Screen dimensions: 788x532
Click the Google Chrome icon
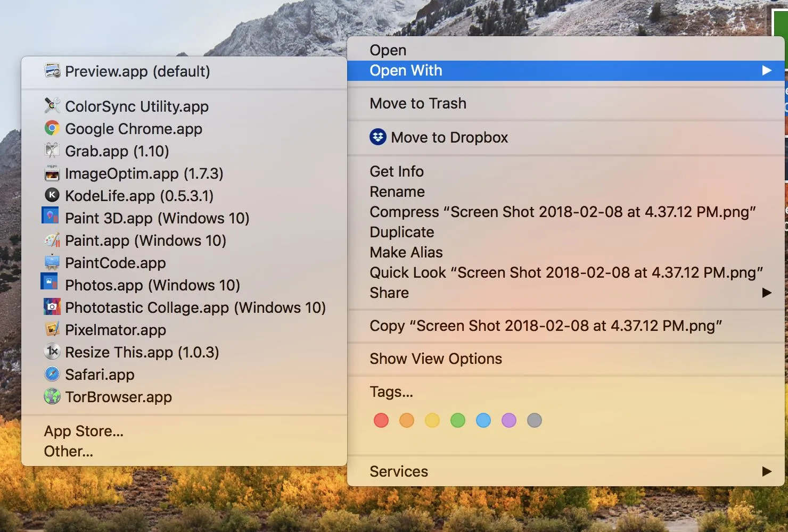[x=52, y=128]
